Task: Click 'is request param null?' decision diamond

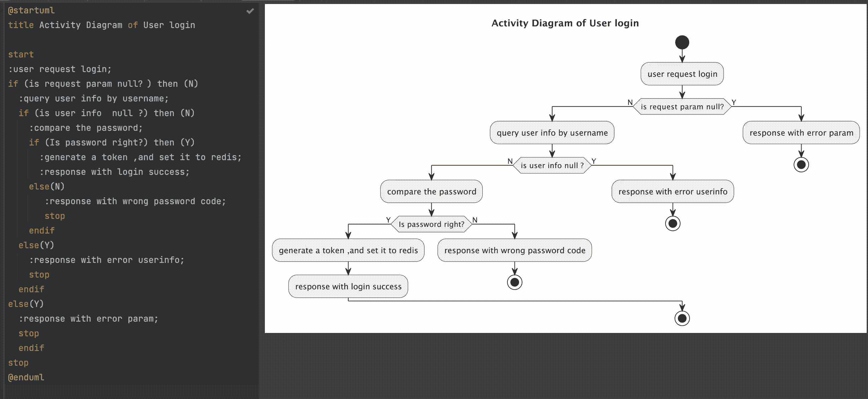Action: 682,107
